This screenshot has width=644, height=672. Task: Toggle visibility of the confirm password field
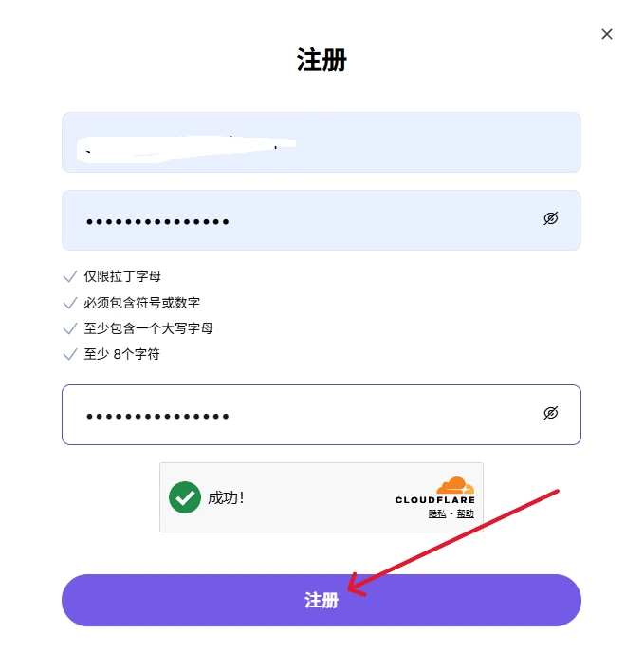tap(551, 413)
